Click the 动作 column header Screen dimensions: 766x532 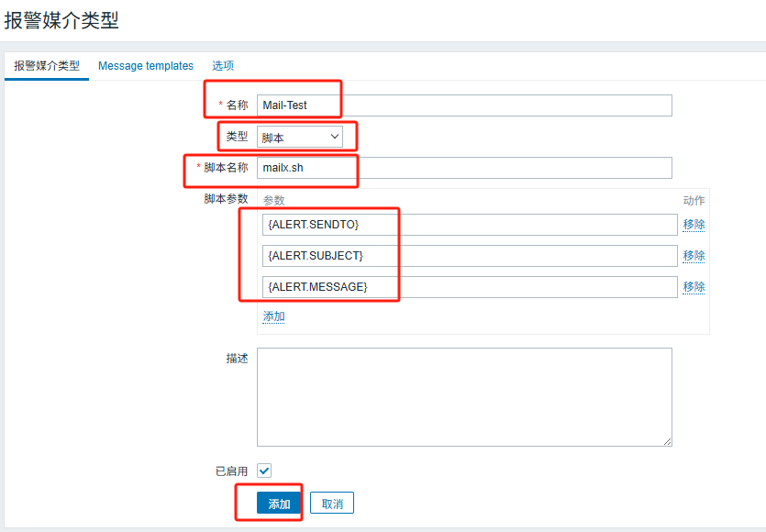pos(694,200)
